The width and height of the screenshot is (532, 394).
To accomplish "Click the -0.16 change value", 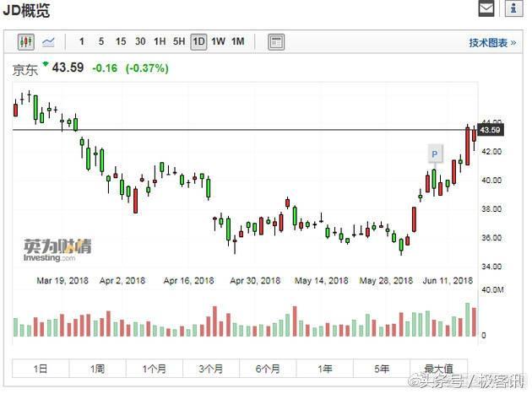I will (105, 68).
